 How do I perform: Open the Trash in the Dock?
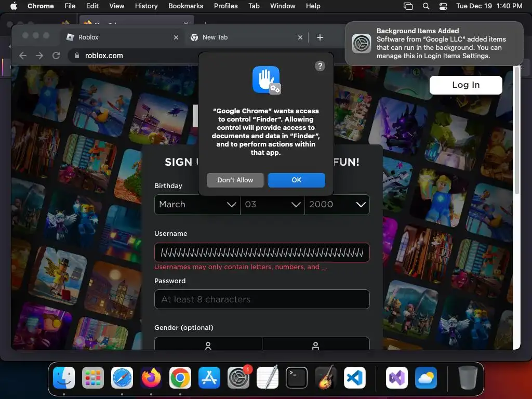click(x=468, y=378)
